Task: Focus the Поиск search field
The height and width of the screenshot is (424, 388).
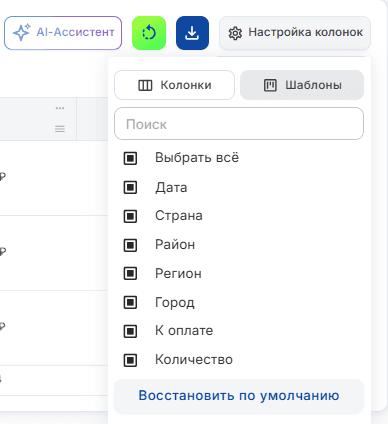Action: pos(239,124)
